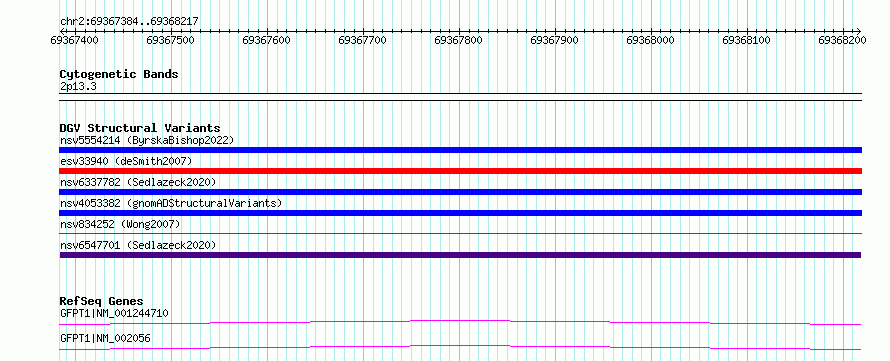Select variant label nsv4053382 (gnomADStructuralVariants)

pyautogui.click(x=171, y=203)
